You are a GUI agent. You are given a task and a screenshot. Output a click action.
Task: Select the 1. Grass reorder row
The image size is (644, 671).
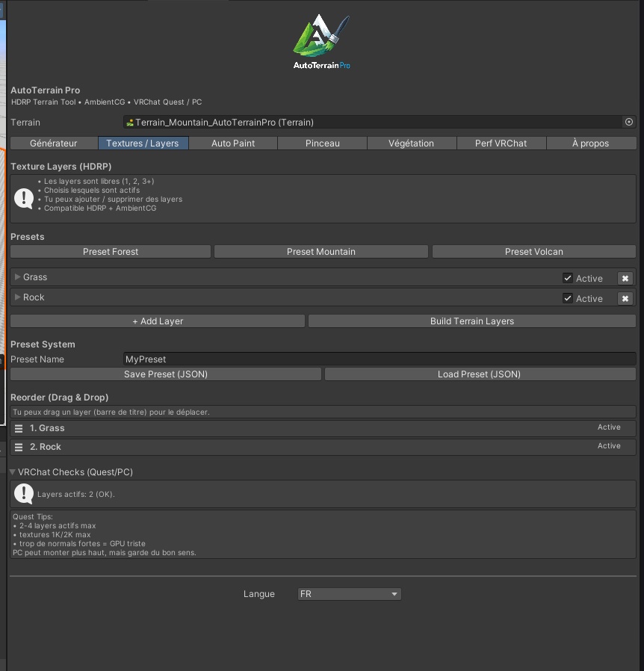click(x=323, y=428)
